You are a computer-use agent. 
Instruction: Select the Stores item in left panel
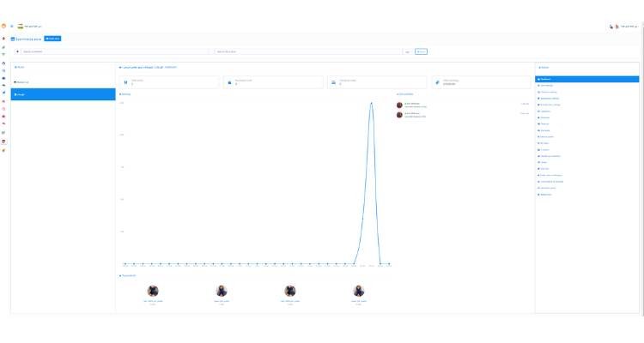pos(20,67)
